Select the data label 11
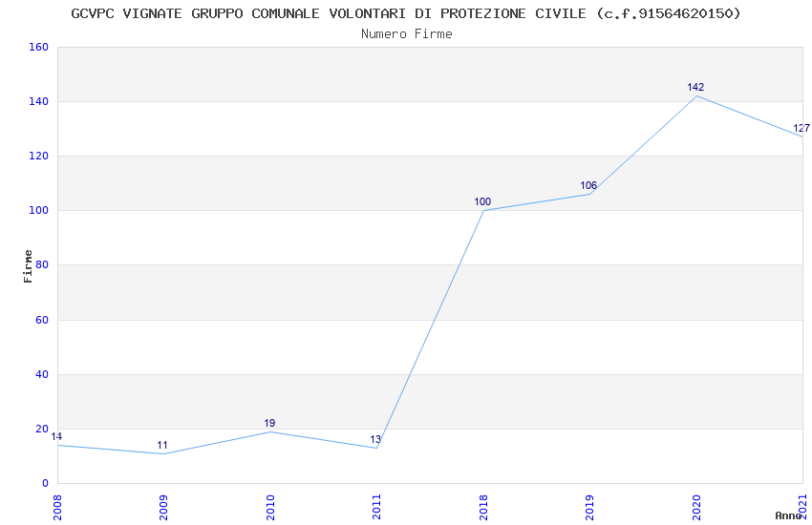 162,446
